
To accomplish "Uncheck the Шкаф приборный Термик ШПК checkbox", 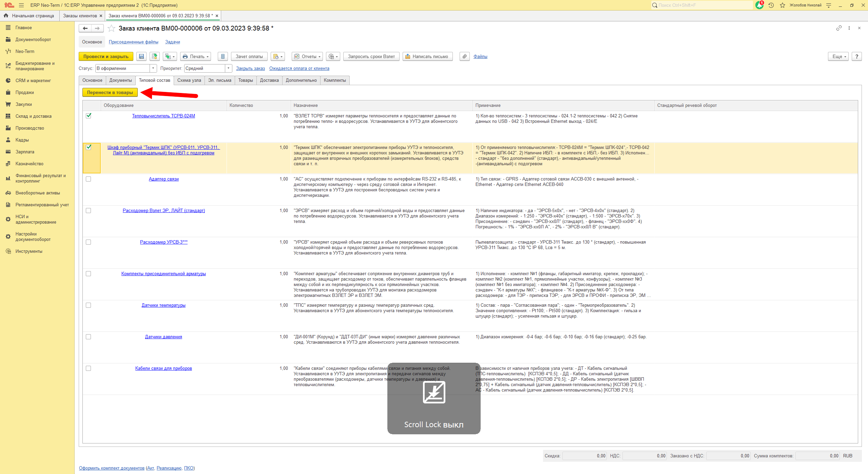I will click(x=89, y=147).
